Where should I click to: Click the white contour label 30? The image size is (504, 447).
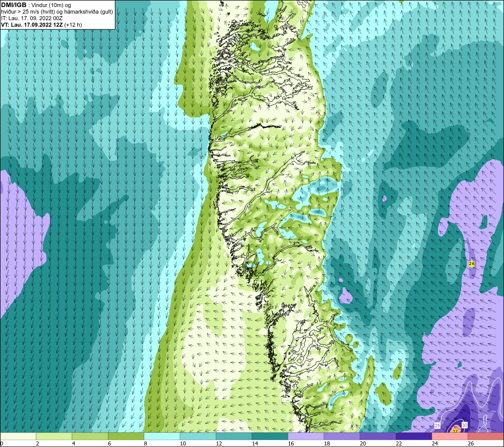pos(465,425)
